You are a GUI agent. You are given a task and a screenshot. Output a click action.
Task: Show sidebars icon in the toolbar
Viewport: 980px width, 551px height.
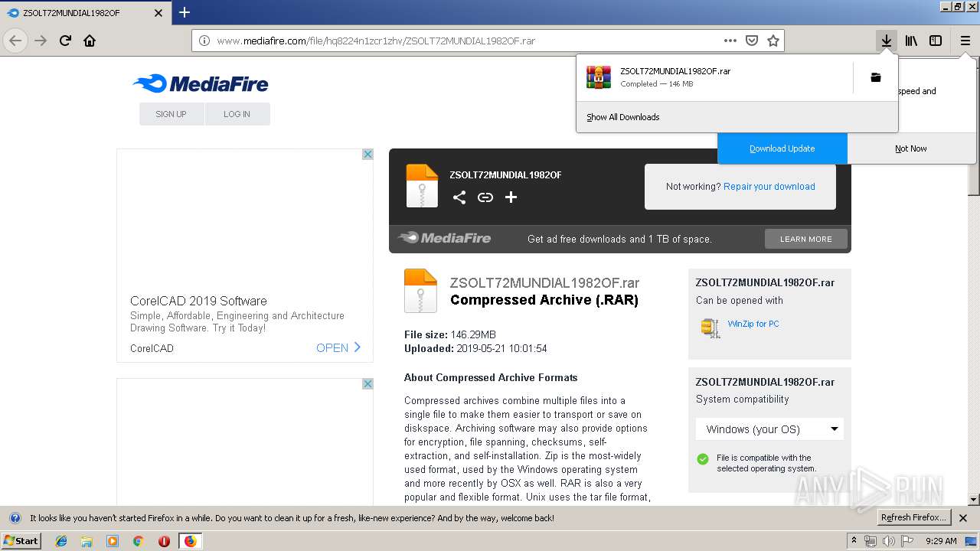(936, 41)
